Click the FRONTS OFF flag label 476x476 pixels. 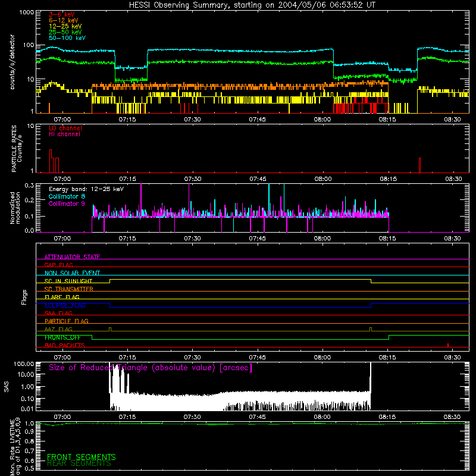[x=62, y=337]
